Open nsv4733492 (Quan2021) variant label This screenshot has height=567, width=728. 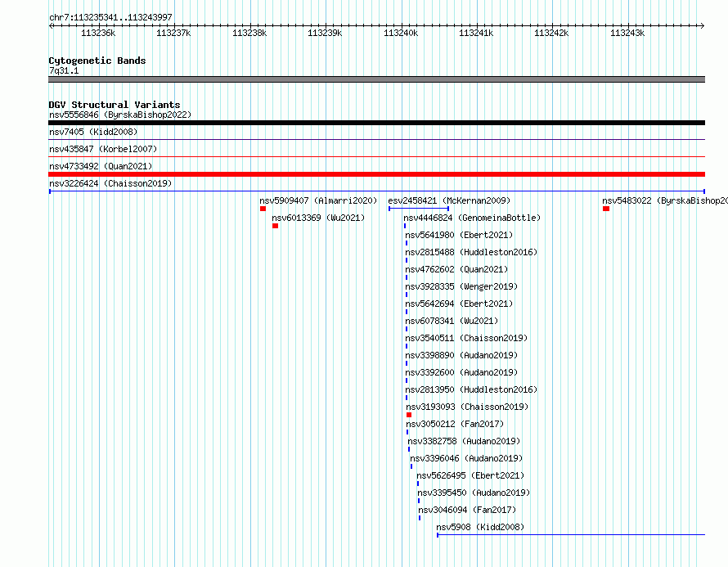pyautogui.click(x=101, y=166)
